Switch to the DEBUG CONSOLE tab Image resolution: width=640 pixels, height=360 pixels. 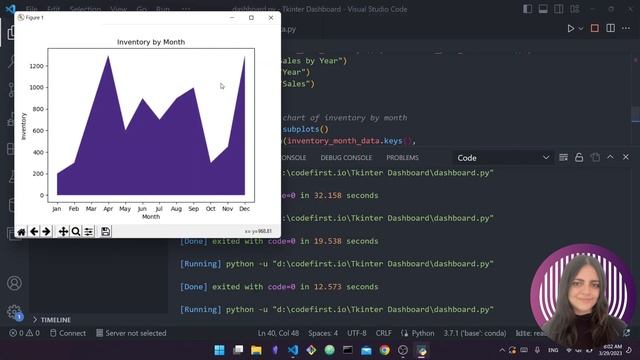(x=346, y=158)
